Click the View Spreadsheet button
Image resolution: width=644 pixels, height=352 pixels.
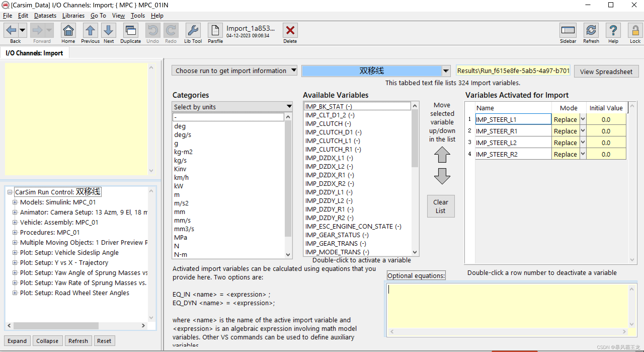point(606,72)
